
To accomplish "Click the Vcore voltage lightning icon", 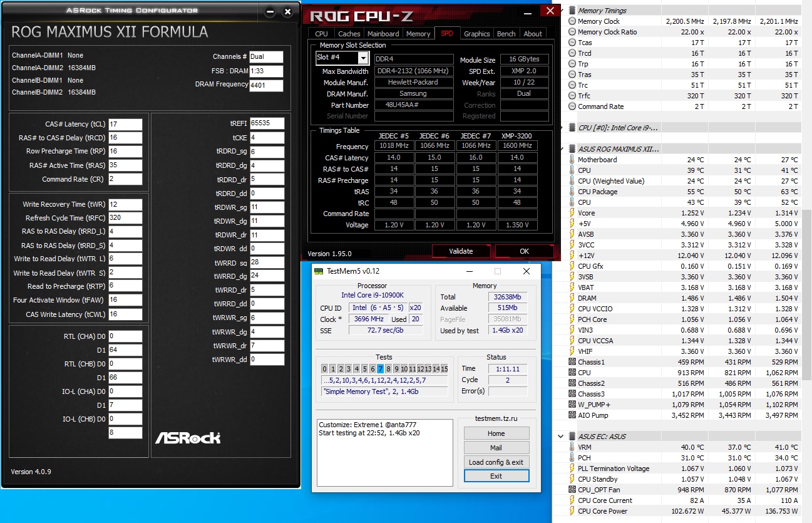I will [572, 213].
